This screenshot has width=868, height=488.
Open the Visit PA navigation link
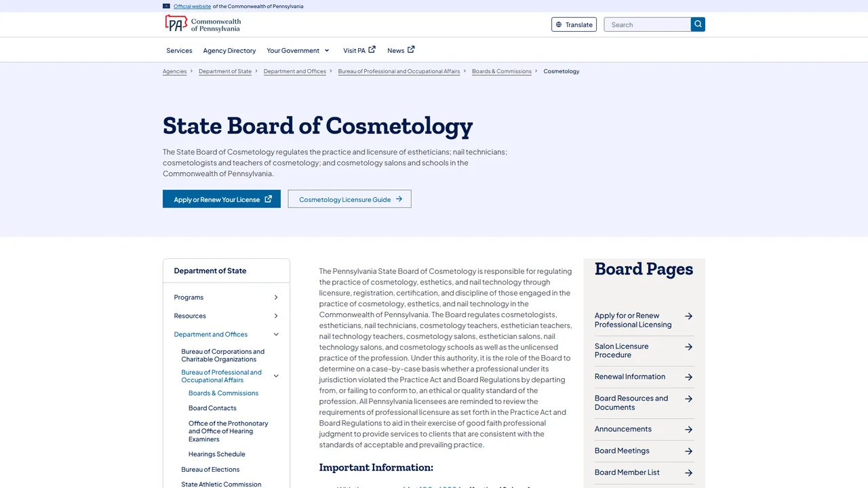[x=359, y=50]
